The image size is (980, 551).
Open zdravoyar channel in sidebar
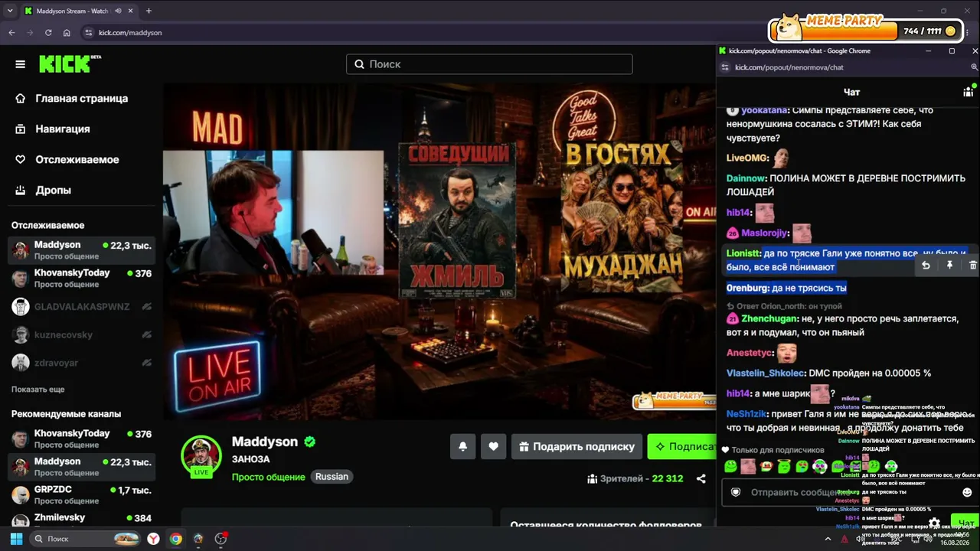81,363
